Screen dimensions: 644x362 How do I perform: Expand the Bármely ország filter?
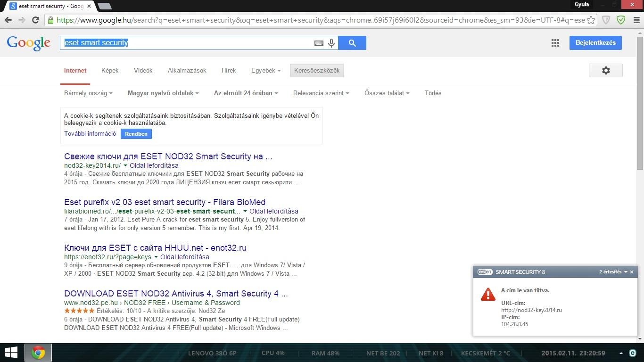pos(88,93)
